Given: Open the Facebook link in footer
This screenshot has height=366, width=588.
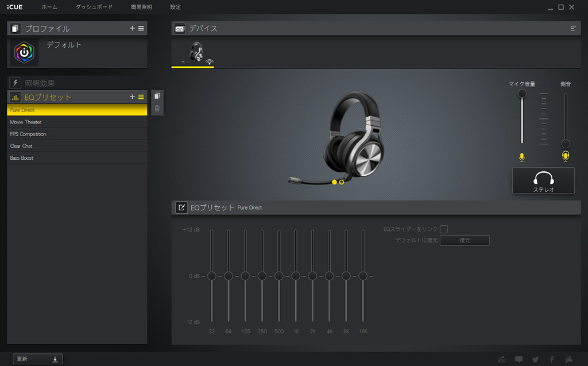Looking at the screenshot, I should point(552,360).
